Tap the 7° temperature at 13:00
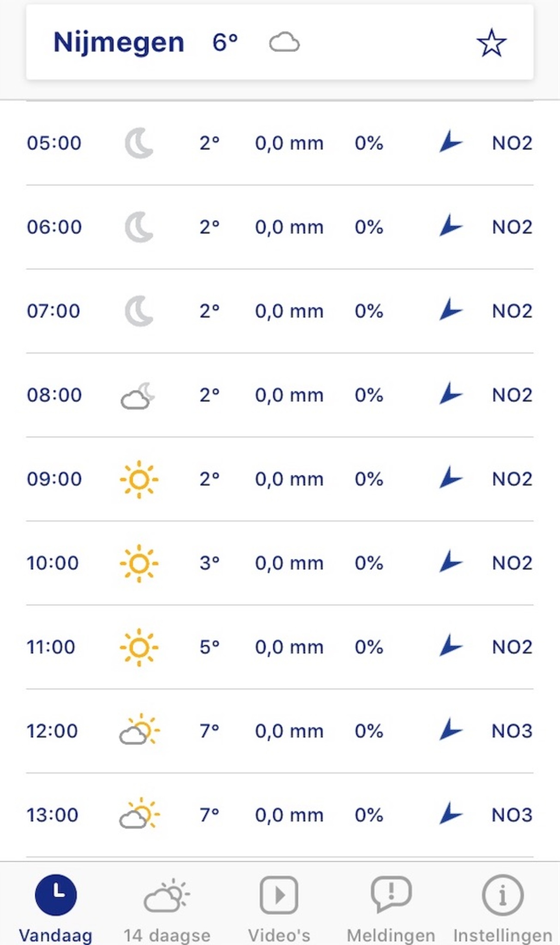 tap(209, 815)
